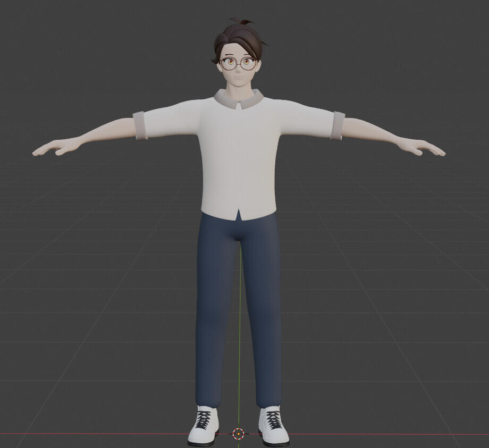Image resolution: width=489 pixels, height=448 pixels.
Task: Click the red X axis line at floor
Action: point(106,434)
